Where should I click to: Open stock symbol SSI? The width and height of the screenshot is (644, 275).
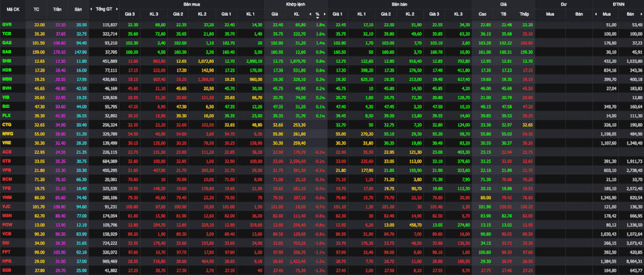coord(6,242)
